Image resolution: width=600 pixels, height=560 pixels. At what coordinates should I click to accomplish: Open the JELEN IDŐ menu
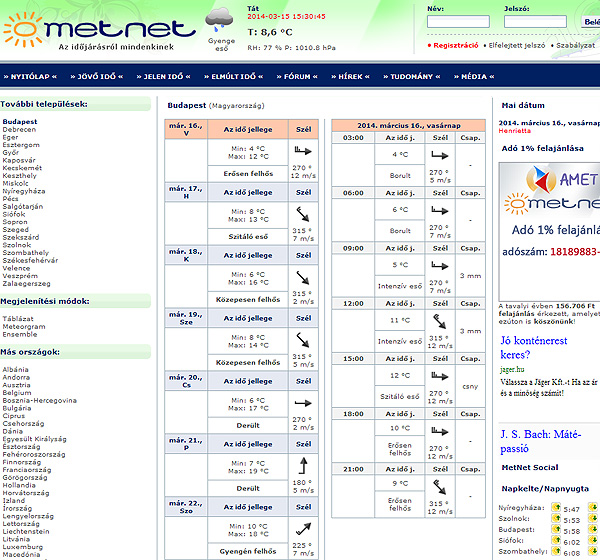pyautogui.click(x=163, y=77)
